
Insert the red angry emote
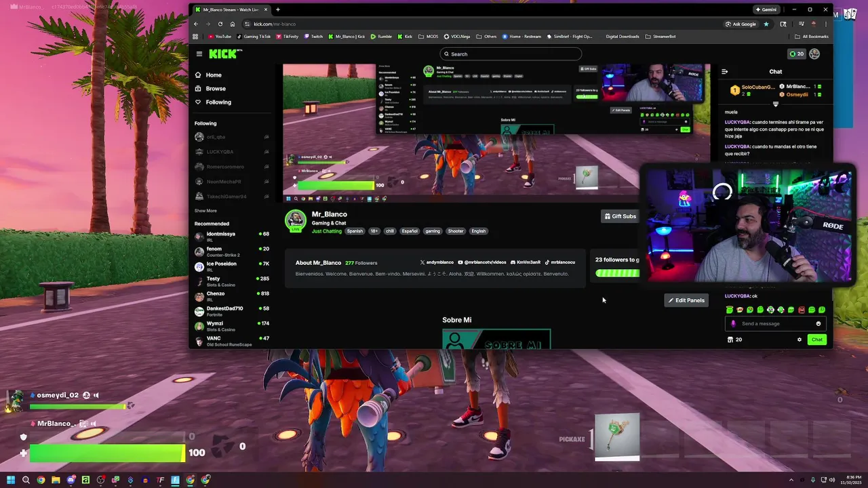[x=802, y=310]
